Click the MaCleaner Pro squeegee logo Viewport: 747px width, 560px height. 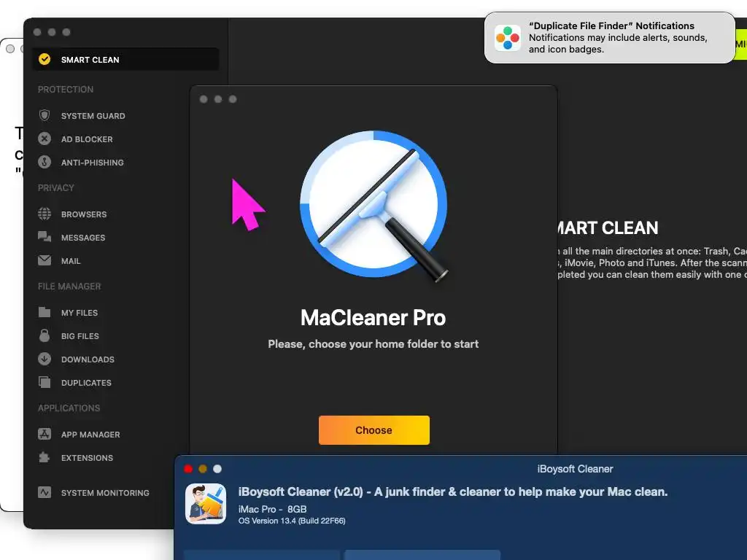pyautogui.click(x=374, y=205)
